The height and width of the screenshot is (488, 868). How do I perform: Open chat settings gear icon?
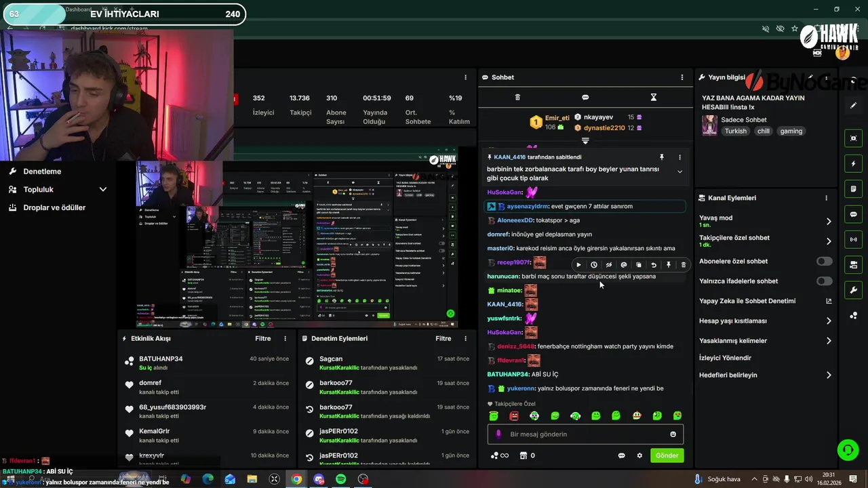[639, 455]
